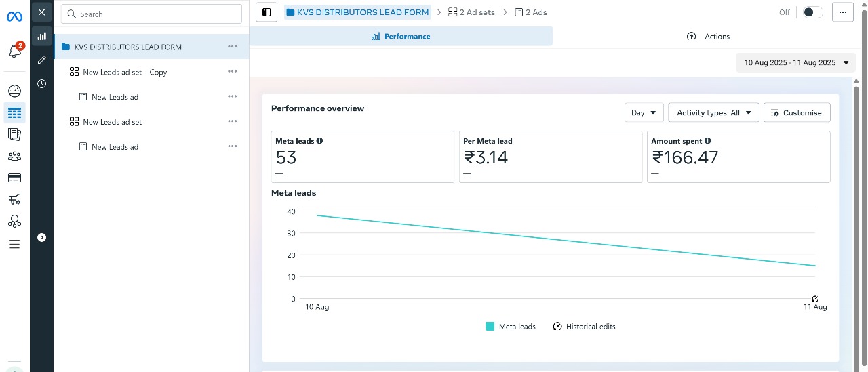Click the pencil edit icon

[x=42, y=60]
